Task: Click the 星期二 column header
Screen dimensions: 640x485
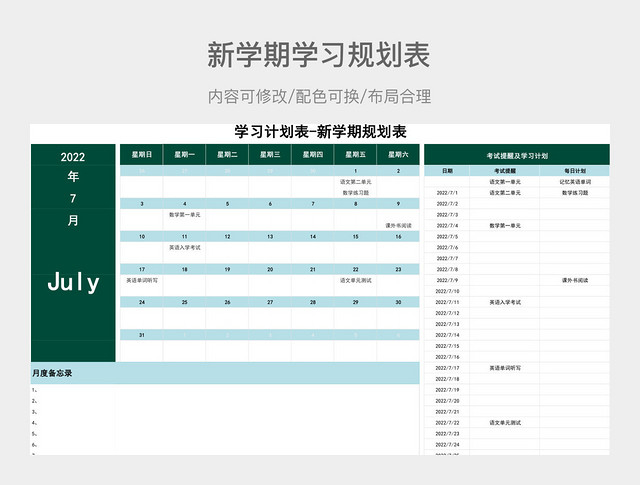Action: tap(227, 154)
